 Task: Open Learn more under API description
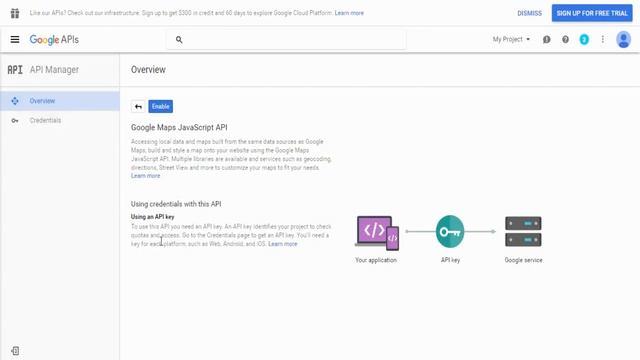point(145,176)
